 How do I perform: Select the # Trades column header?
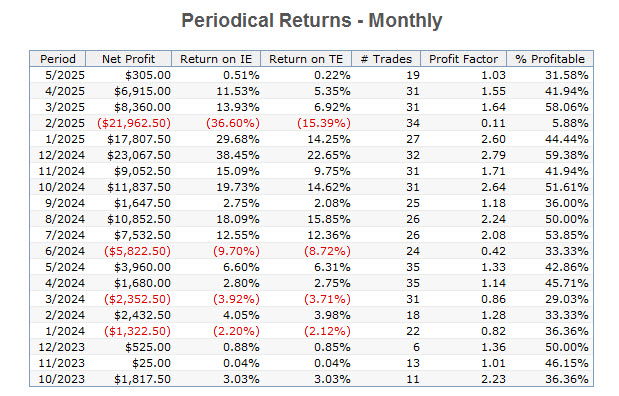point(386,59)
